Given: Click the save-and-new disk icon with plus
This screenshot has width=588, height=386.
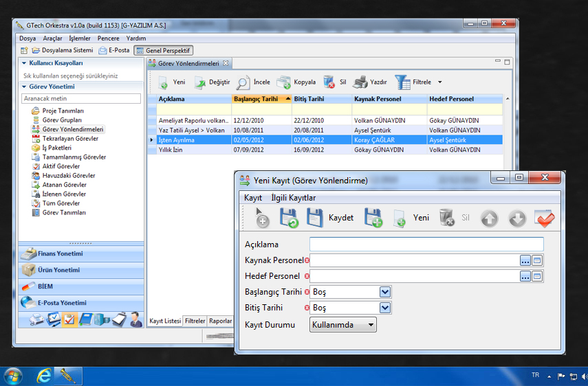Looking at the screenshot, I should click(373, 218).
